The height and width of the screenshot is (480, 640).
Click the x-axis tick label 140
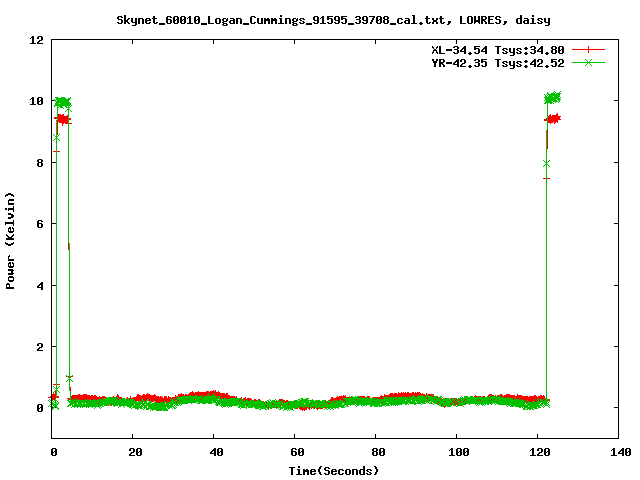pyautogui.click(x=620, y=452)
